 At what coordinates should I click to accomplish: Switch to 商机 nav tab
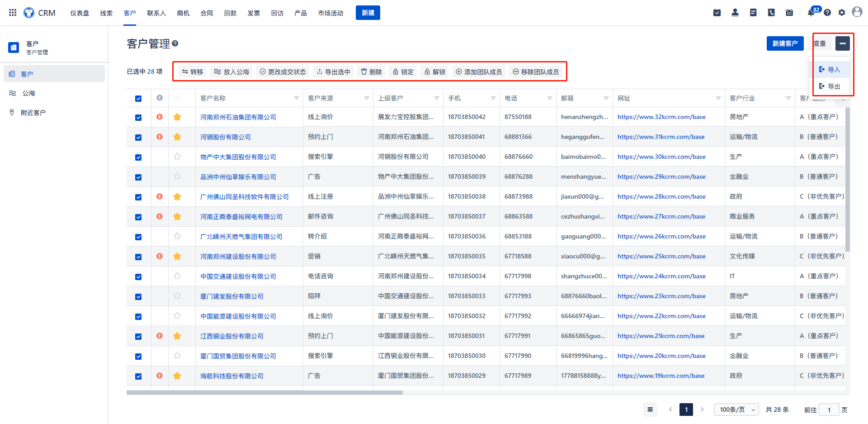tap(183, 13)
